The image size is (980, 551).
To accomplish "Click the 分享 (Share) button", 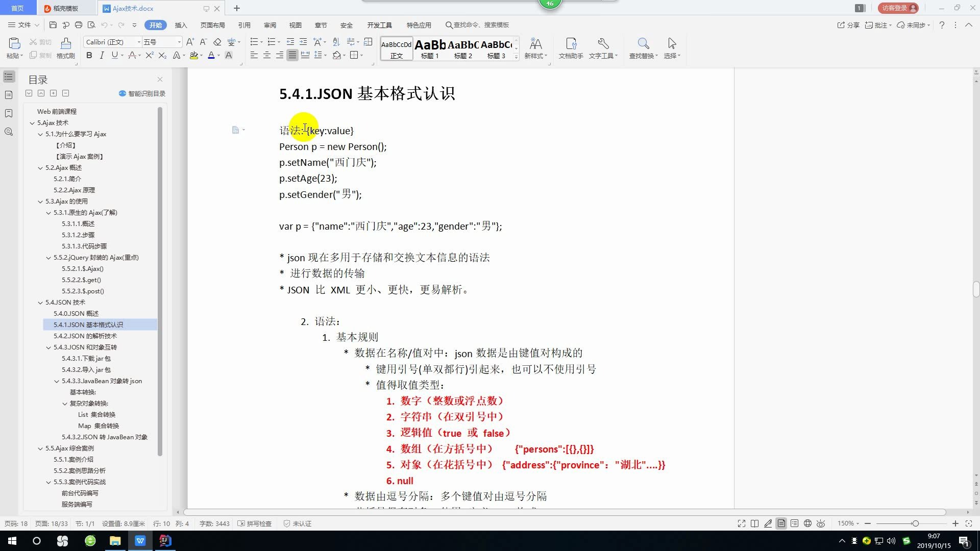I will [x=848, y=25].
